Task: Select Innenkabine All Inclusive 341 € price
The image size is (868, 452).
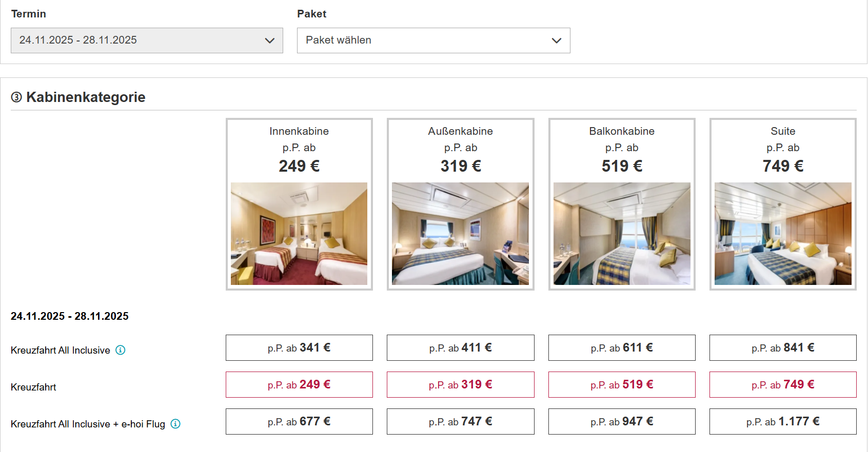Action: tap(299, 348)
